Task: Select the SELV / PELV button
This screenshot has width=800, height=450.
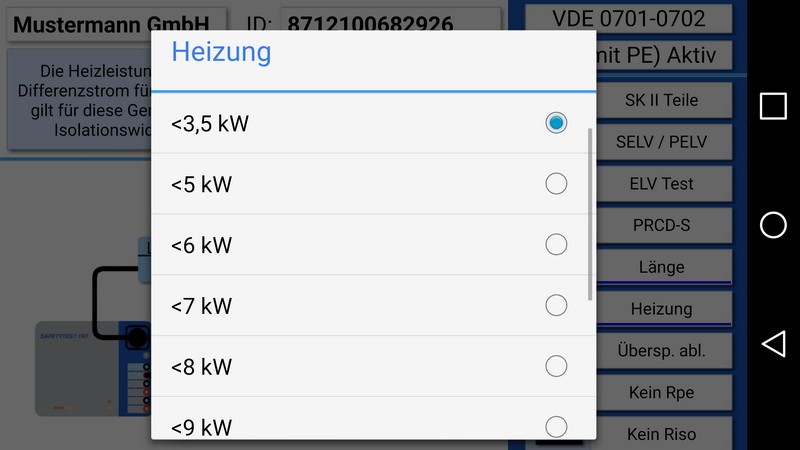Action: pyautogui.click(x=664, y=141)
